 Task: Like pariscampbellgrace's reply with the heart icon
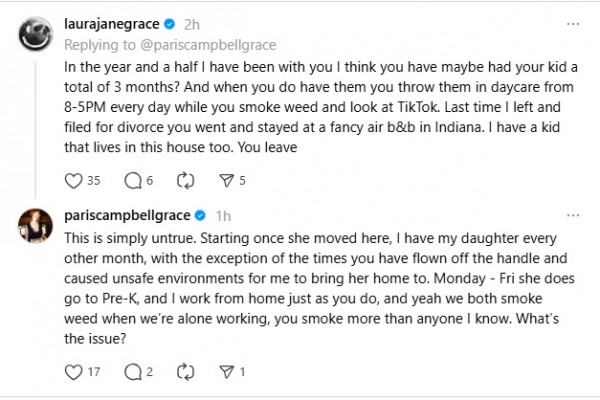(x=72, y=373)
